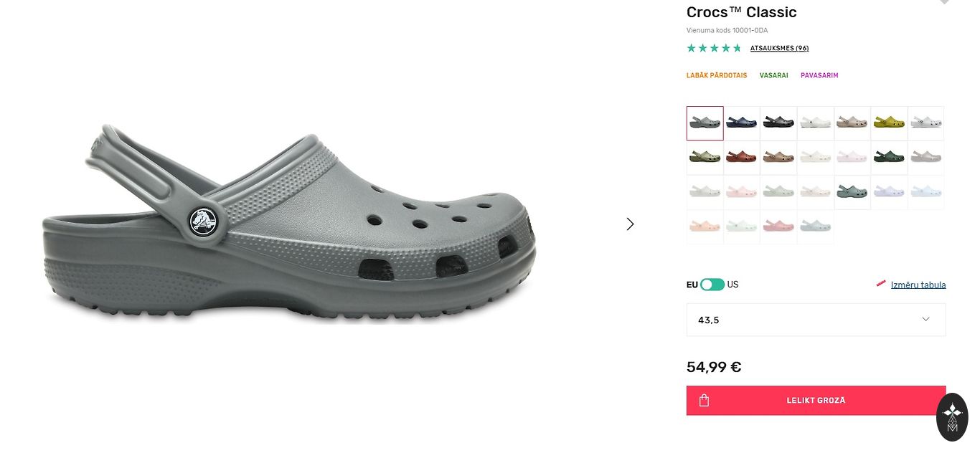Select the PAVASARIM tag
This screenshot has width=980, height=453.
coord(819,75)
